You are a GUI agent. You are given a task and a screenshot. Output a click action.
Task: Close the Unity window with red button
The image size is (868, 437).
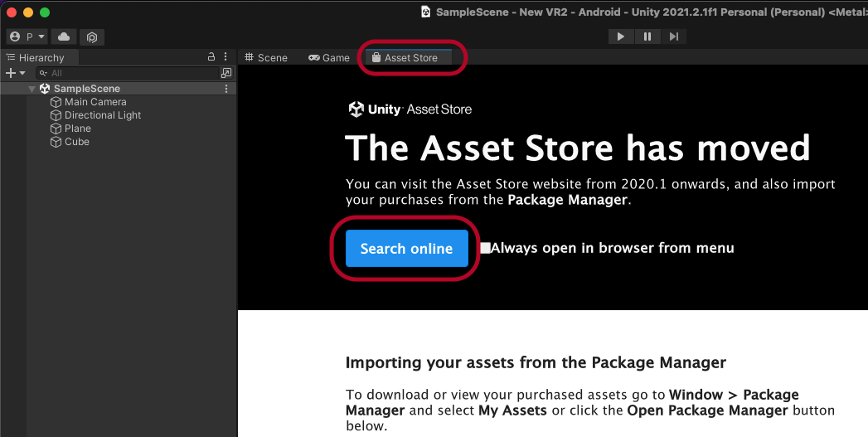click(x=12, y=12)
